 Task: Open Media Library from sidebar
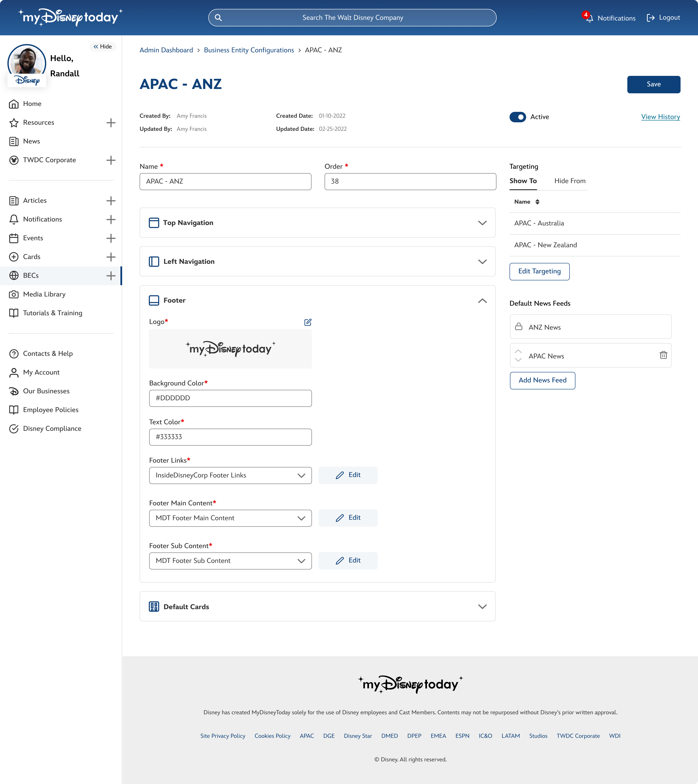click(x=44, y=294)
